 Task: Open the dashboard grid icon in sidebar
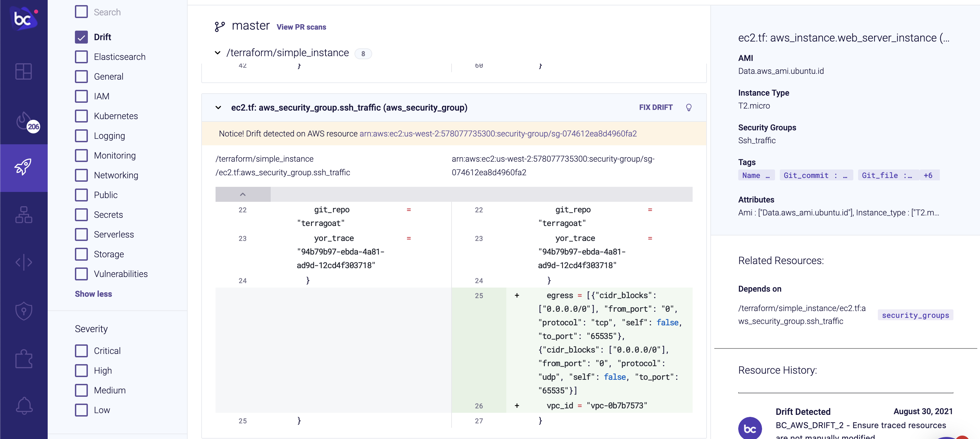click(23, 71)
